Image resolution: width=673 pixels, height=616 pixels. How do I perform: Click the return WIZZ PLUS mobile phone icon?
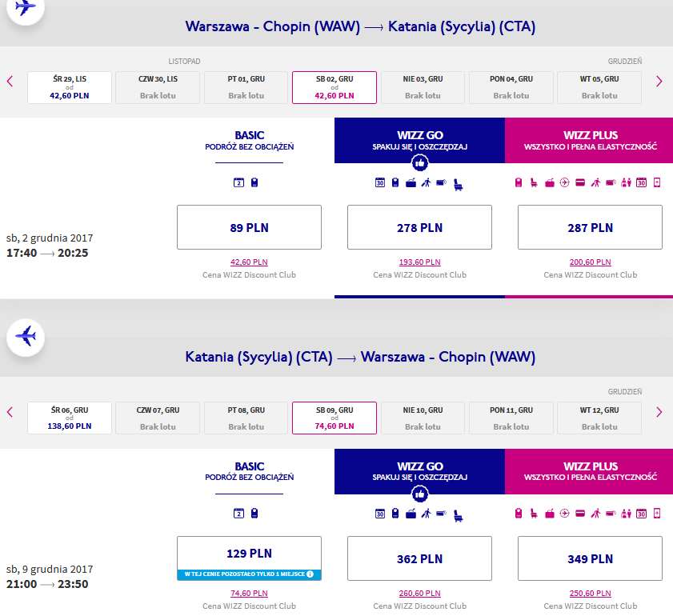click(x=657, y=514)
